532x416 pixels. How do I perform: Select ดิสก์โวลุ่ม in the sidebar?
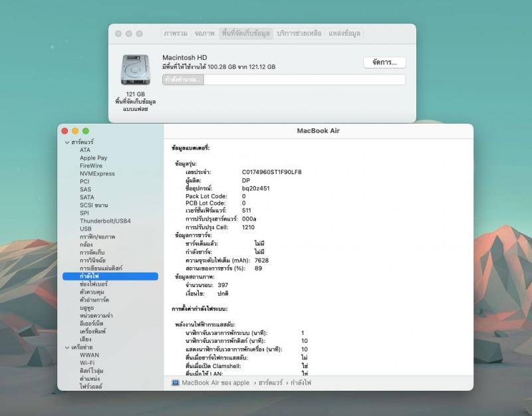click(x=91, y=371)
